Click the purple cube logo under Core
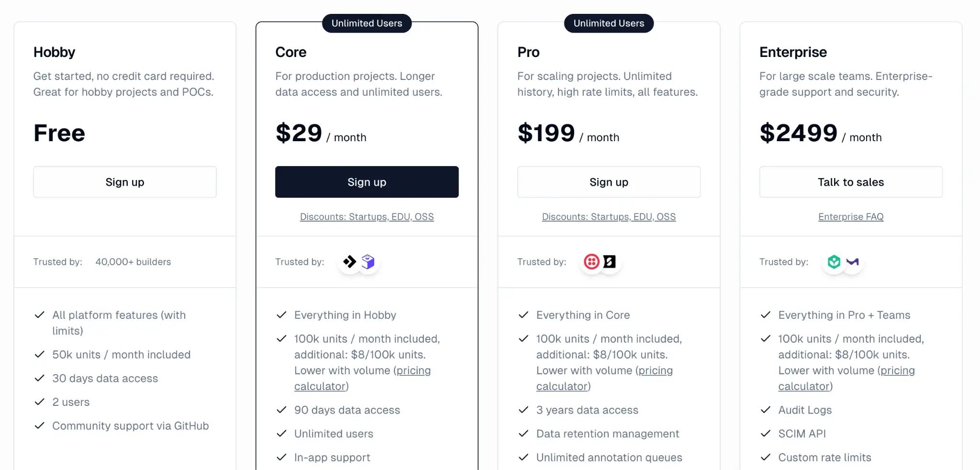 pos(368,262)
